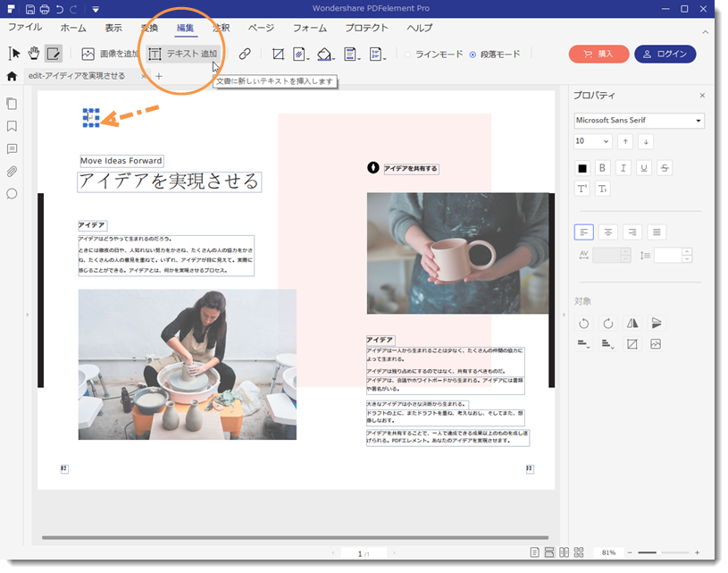The width and height of the screenshot is (728, 573).
Task: Add a new tab with plus button
Action: [159, 76]
